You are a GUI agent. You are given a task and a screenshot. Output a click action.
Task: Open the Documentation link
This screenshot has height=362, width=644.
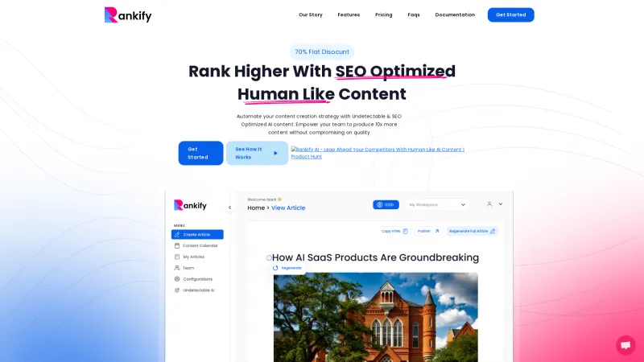[455, 14]
